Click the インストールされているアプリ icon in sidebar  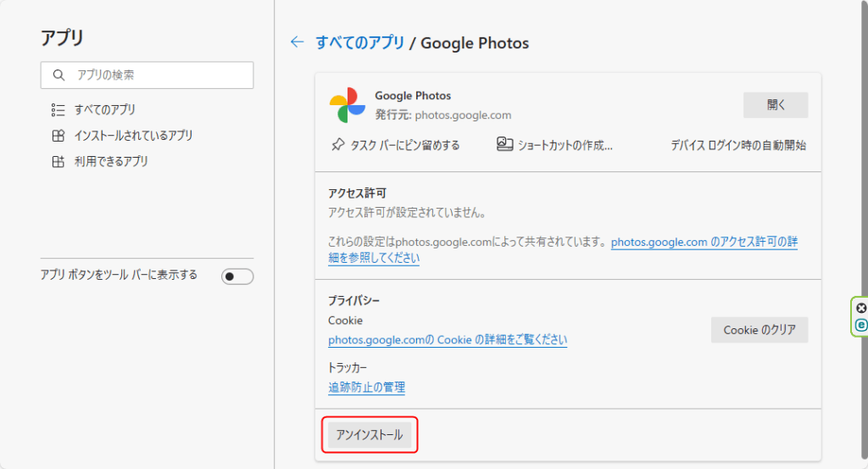[58, 136]
